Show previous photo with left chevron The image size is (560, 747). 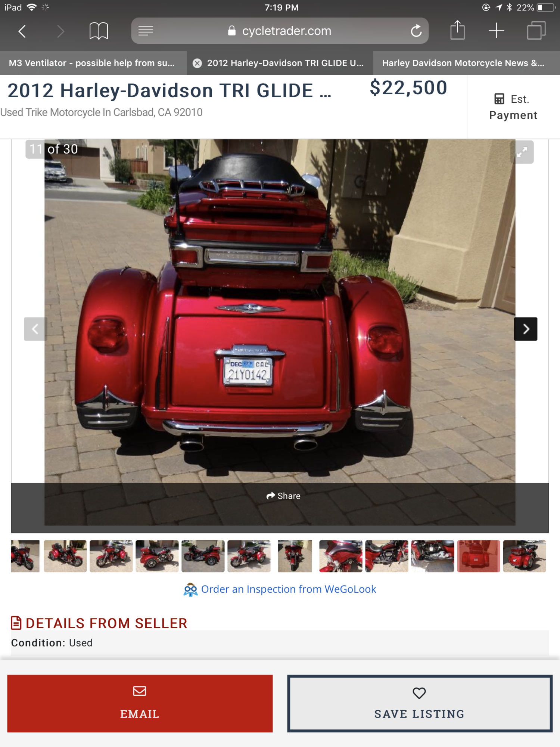[x=35, y=329]
